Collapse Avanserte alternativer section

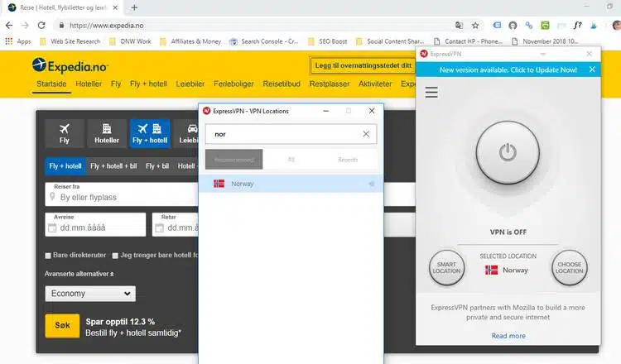[79, 274]
